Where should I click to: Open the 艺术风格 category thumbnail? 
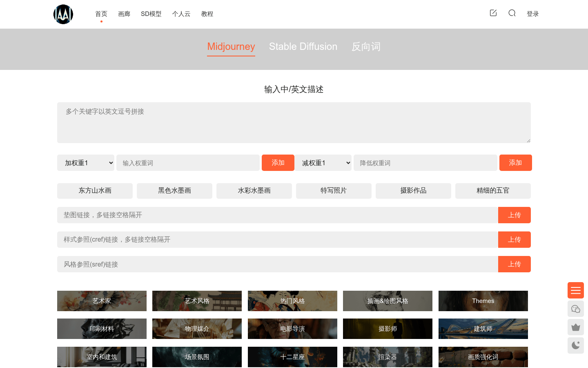(197, 301)
